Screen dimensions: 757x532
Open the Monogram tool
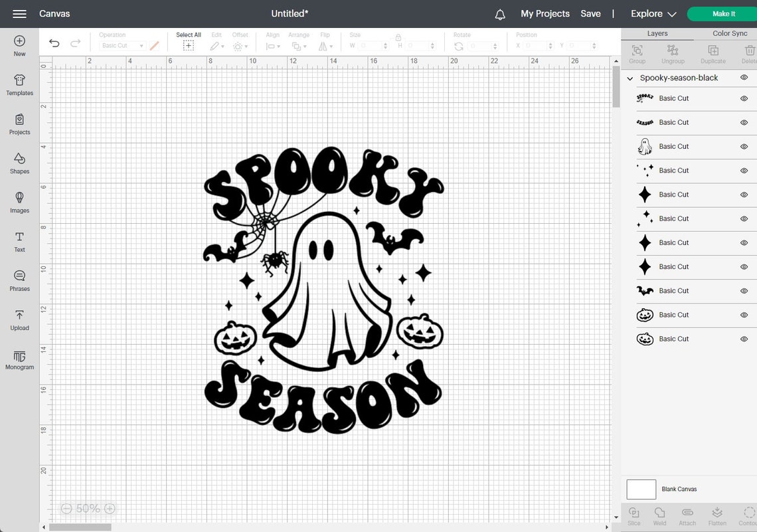[19, 359]
